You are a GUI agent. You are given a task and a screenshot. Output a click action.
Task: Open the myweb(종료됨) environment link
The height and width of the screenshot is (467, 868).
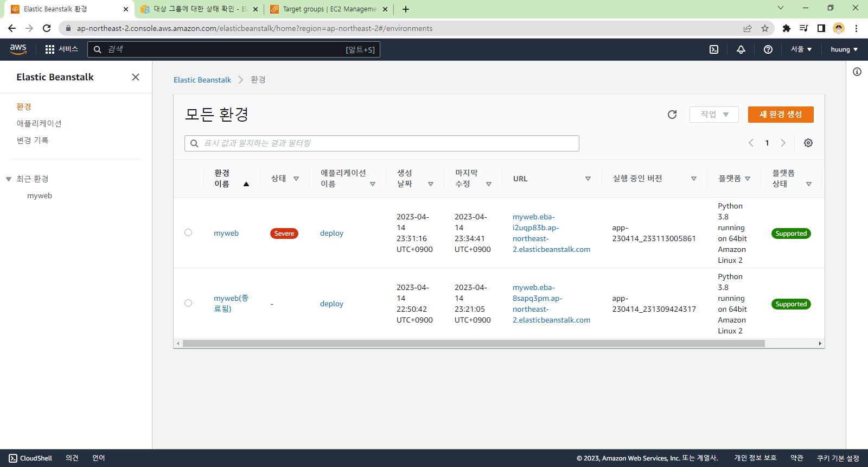coord(231,304)
